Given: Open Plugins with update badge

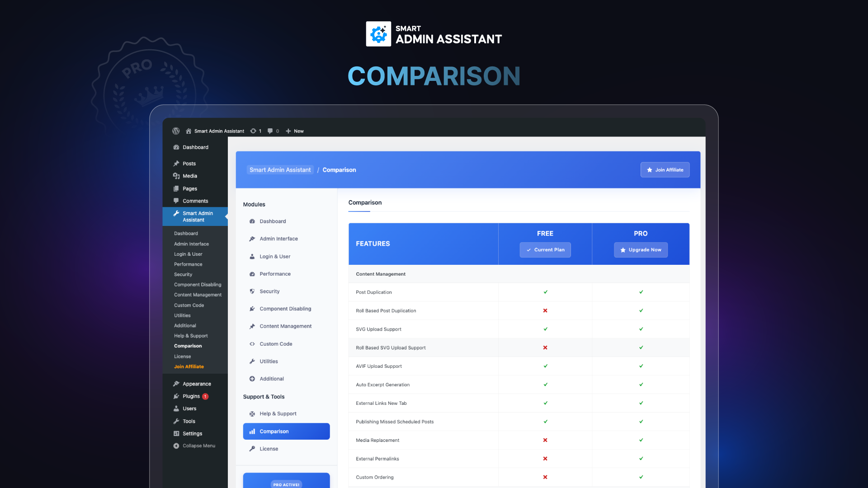Looking at the screenshot, I should click(191, 396).
